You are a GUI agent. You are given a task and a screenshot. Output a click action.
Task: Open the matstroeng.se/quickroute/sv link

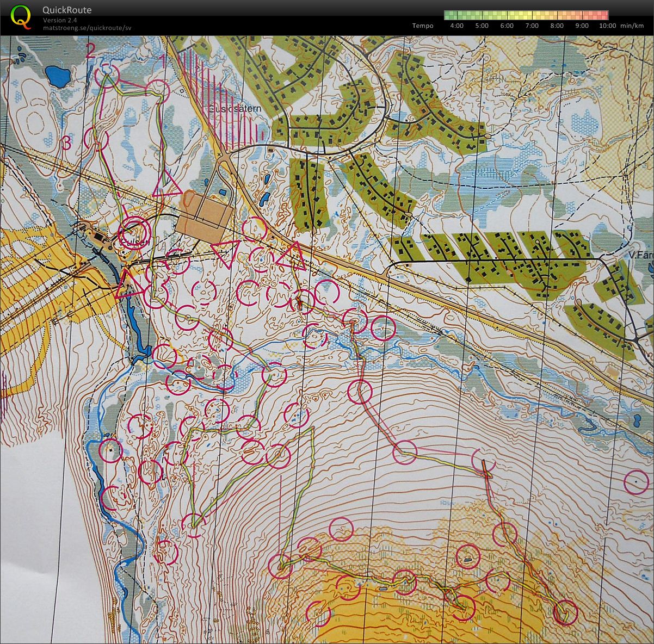(87, 28)
